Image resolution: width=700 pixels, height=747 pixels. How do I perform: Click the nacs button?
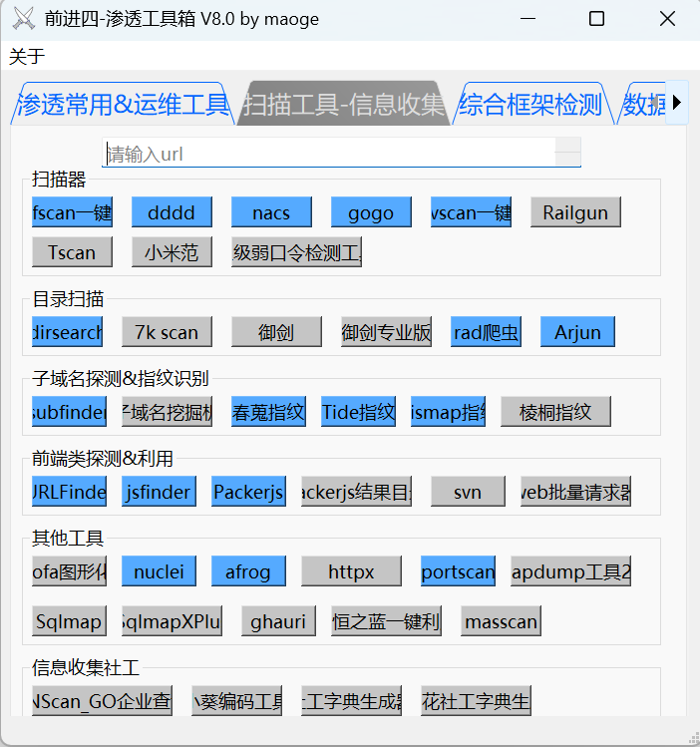click(271, 212)
